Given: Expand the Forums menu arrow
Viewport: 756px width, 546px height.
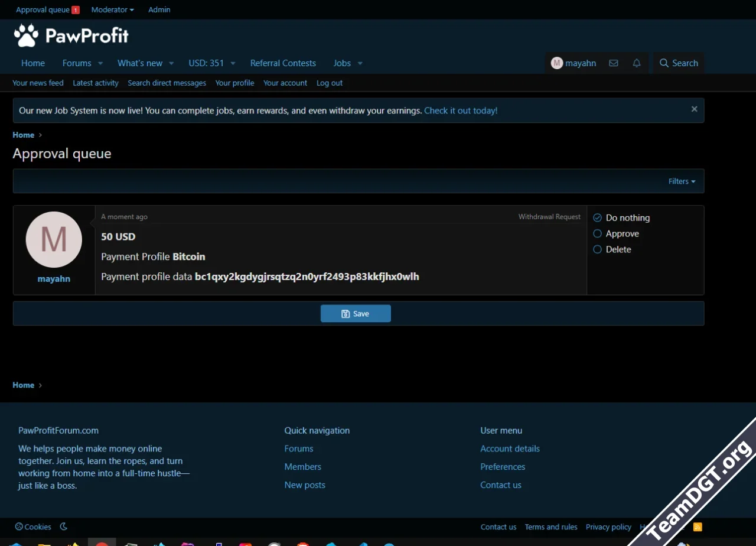Looking at the screenshot, I should coord(100,63).
